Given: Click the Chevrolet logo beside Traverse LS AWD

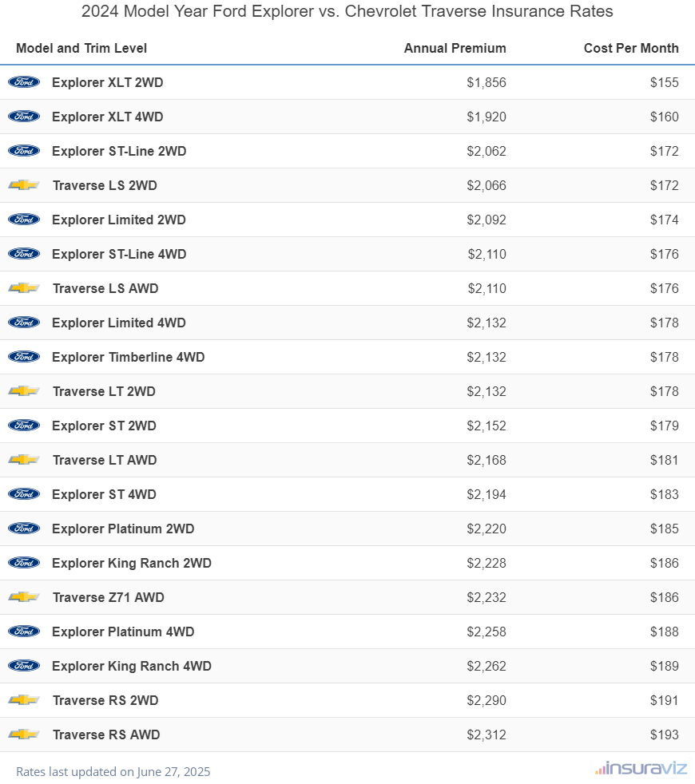Looking at the screenshot, I should point(24,288).
